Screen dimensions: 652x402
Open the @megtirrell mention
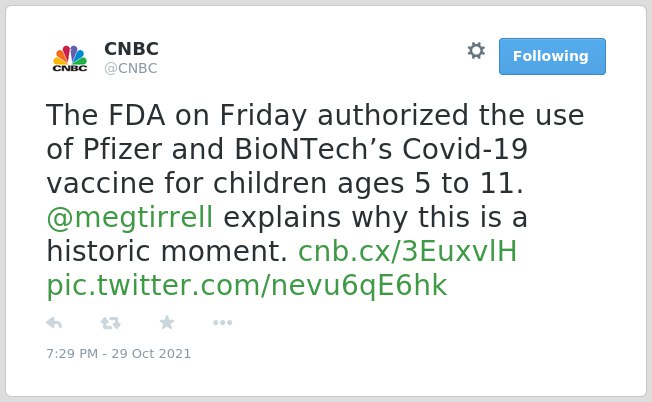pos(130,218)
